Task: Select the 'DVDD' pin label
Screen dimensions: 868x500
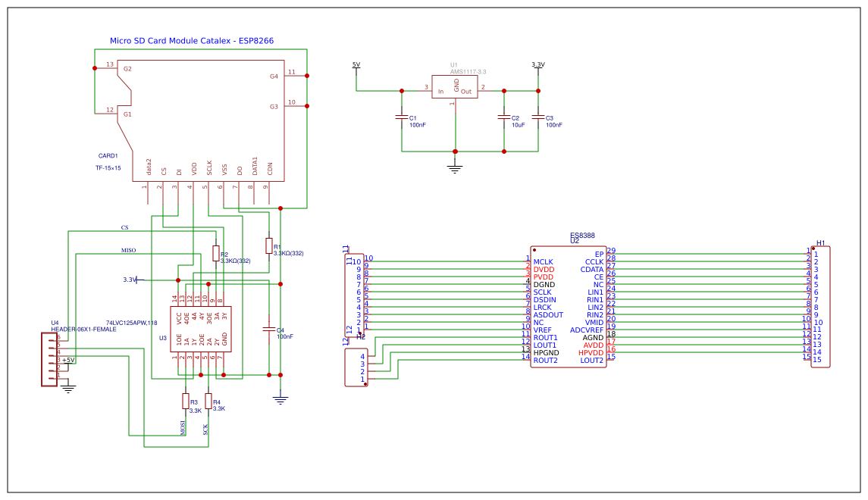Action: 544,270
